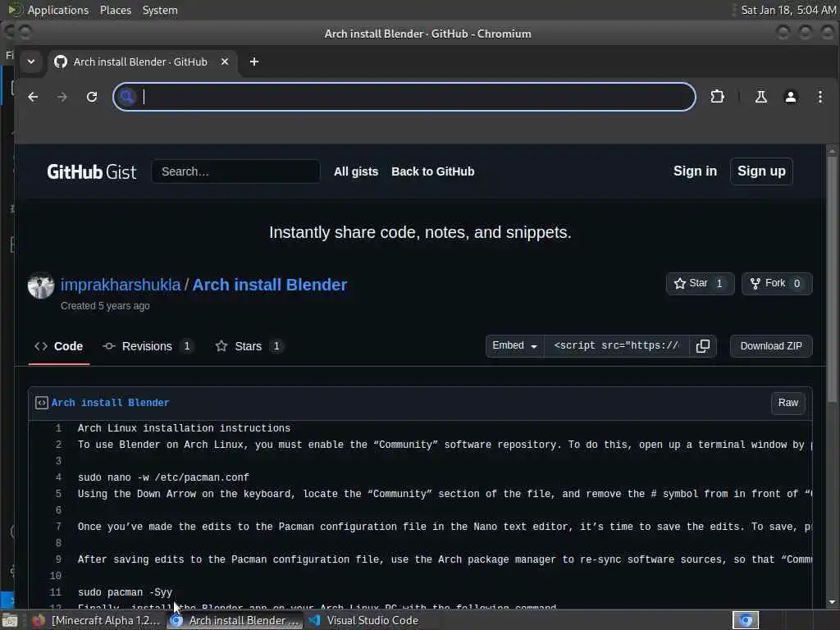Select line number 11
The width and height of the screenshot is (840, 630).
[55, 592]
